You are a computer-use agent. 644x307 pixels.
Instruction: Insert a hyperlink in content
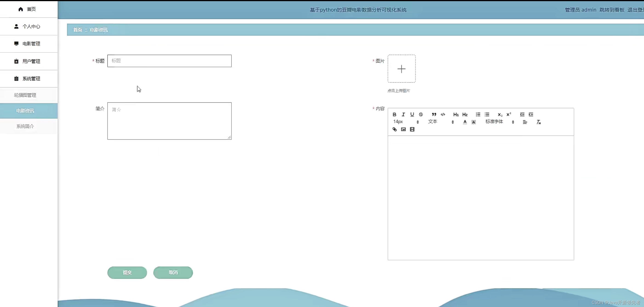395,129
